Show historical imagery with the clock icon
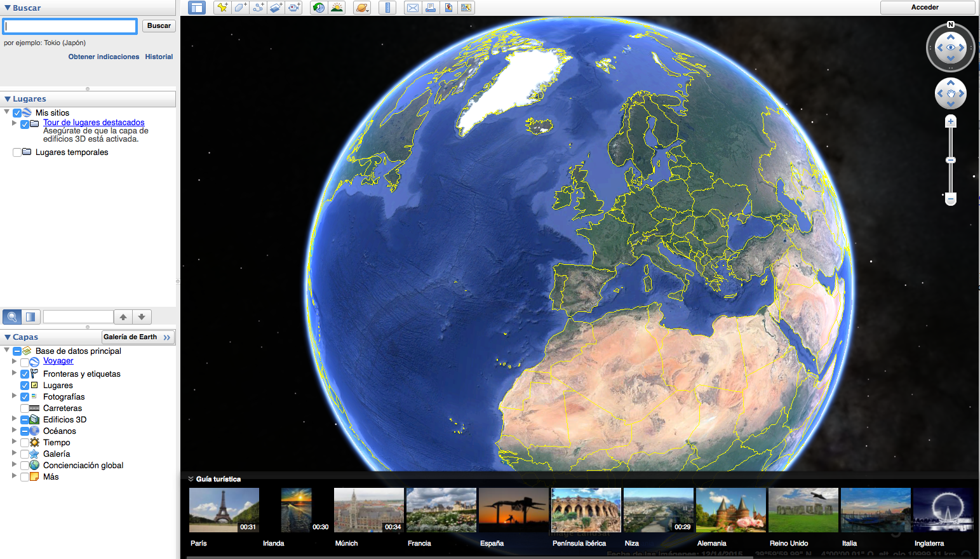 tap(319, 8)
